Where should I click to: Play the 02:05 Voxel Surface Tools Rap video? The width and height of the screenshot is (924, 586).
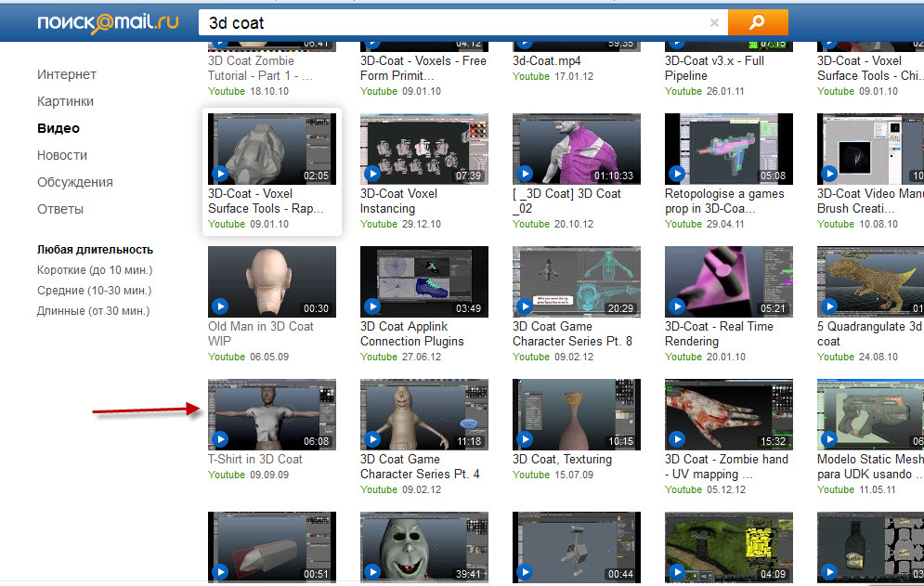pos(220,174)
